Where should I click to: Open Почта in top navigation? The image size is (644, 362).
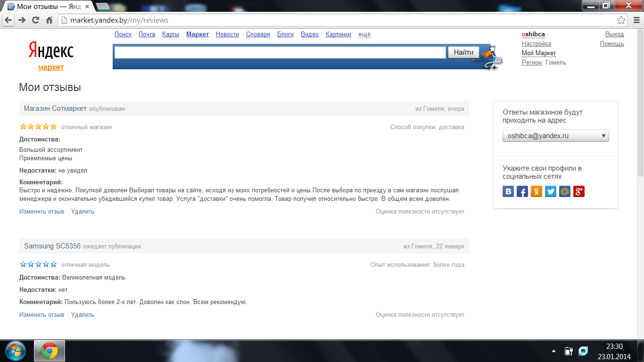point(147,34)
